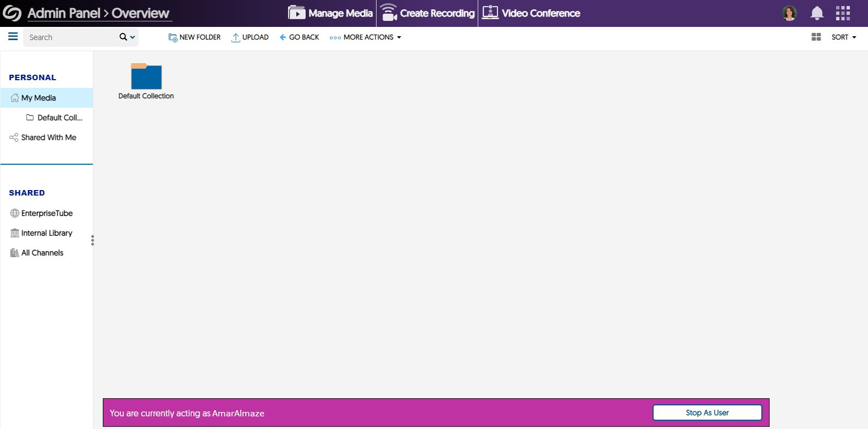868x429 pixels.
Task: Create a new folder
Action: 195,37
